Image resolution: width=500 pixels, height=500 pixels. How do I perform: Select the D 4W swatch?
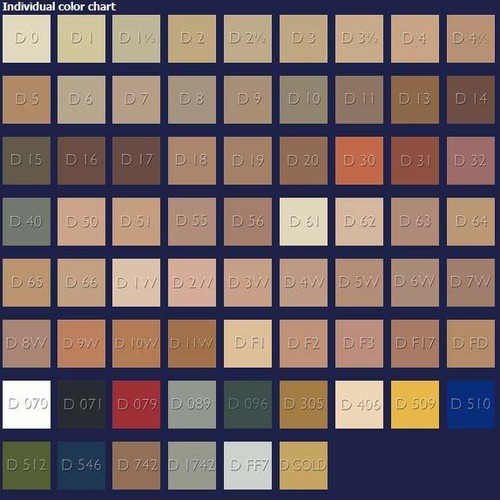304,283
